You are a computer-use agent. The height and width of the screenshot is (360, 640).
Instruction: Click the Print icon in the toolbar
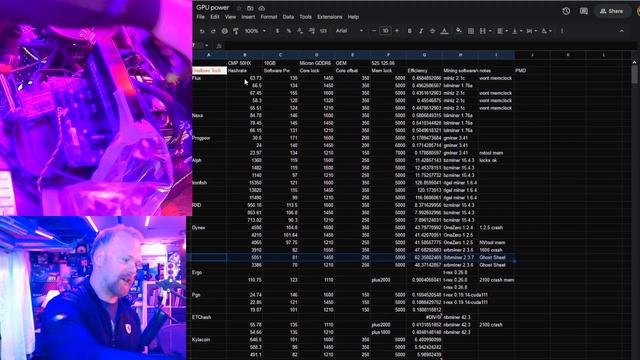[x=224, y=31]
